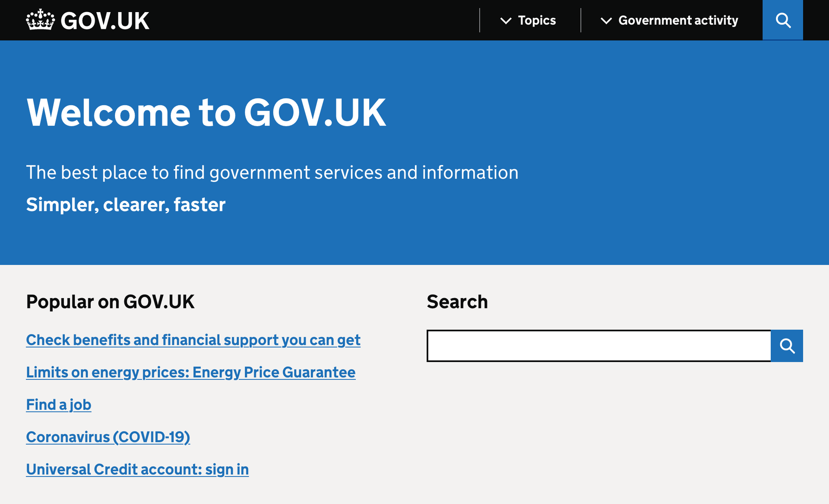Click the Search heading label above the input
Screen dimensions: 829x504
click(457, 302)
